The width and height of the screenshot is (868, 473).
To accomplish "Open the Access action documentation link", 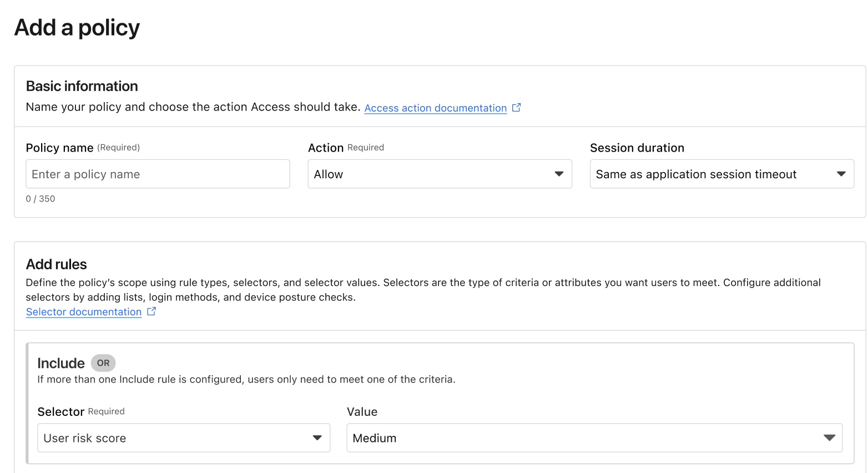I will 435,108.
